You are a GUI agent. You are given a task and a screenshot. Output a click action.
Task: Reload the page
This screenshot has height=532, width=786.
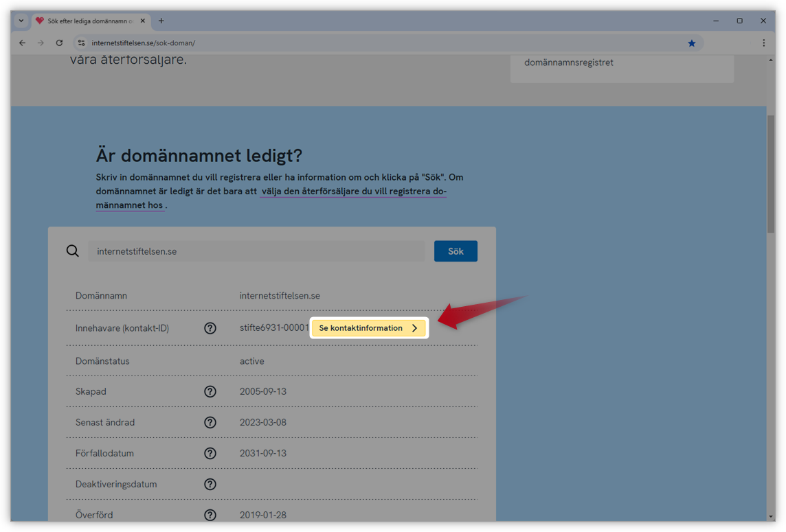click(x=59, y=43)
